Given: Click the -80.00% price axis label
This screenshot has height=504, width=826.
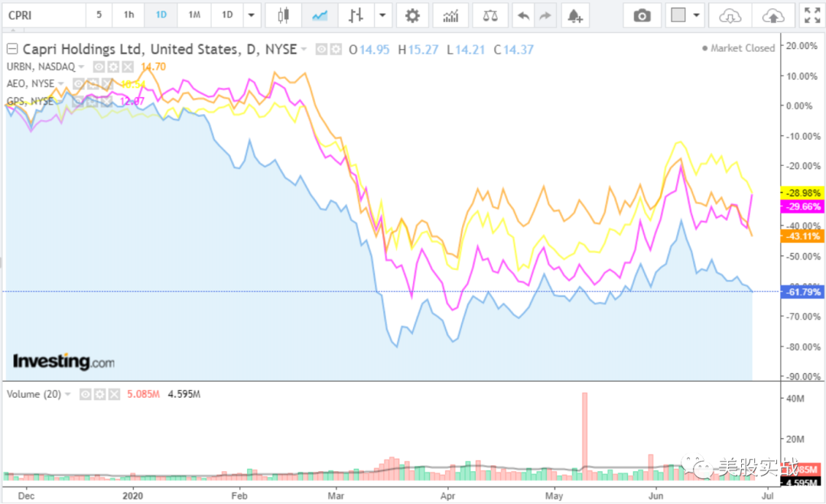Looking at the screenshot, I should tap(803, 347).
